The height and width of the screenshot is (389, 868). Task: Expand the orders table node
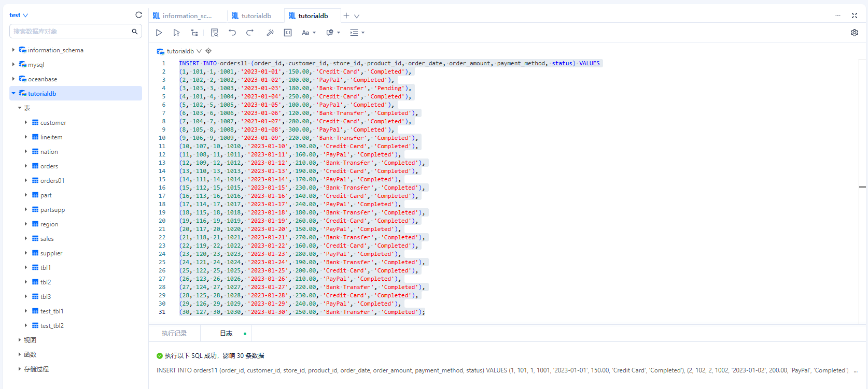point(26,166)
